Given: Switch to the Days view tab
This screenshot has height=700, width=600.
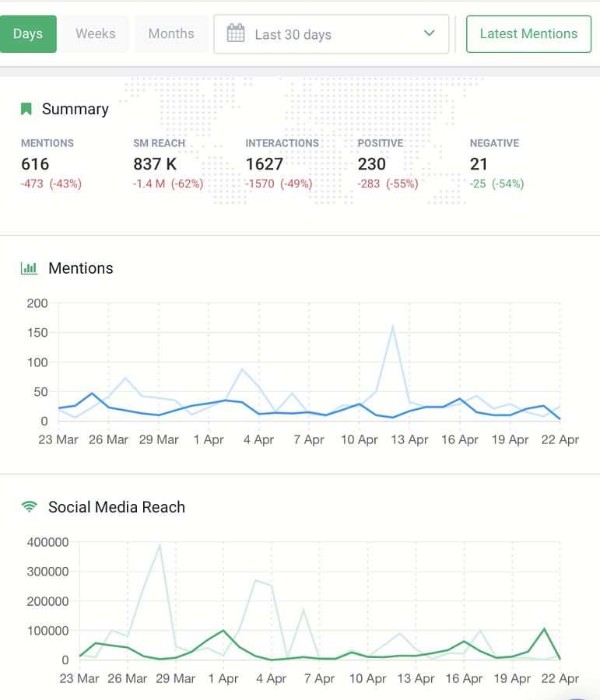Looking at the screenshot, I should pyautogui.click(x=28, y=34).
